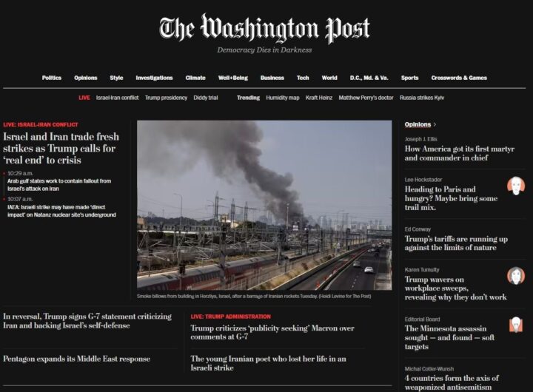The image size is (533, 392).
Task: Open the smoke over Herzliya photo
Action: coord(264,205)
